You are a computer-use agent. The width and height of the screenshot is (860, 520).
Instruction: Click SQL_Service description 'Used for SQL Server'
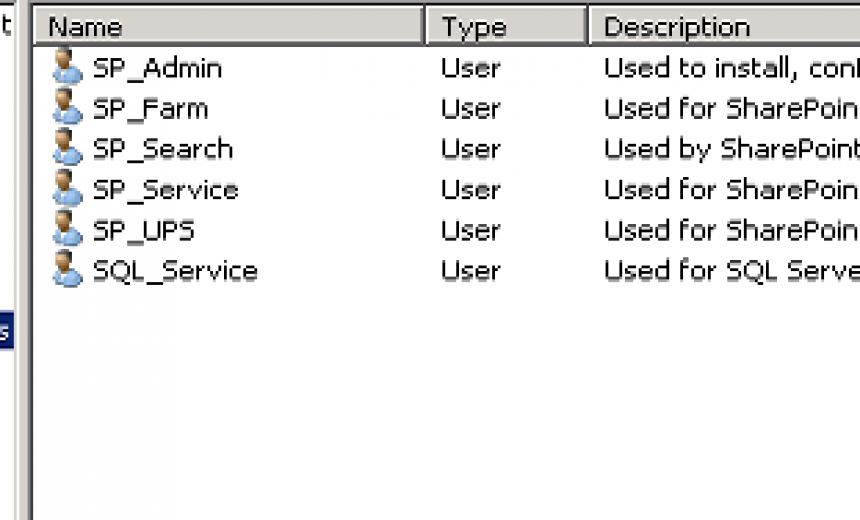(732, 271)
